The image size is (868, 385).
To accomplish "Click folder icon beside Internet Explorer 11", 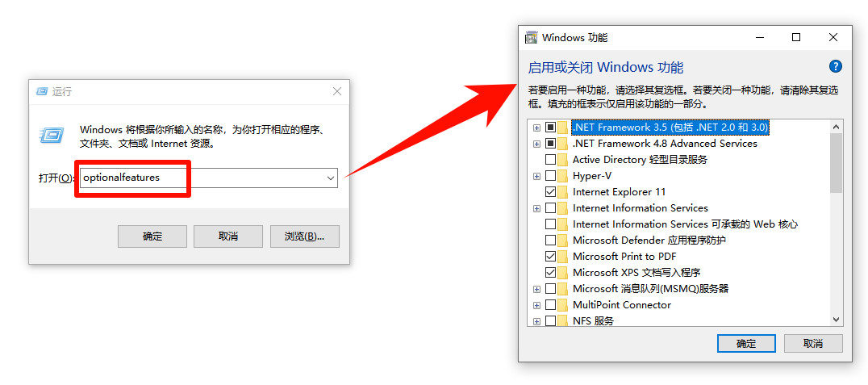I will pos(563,191).
